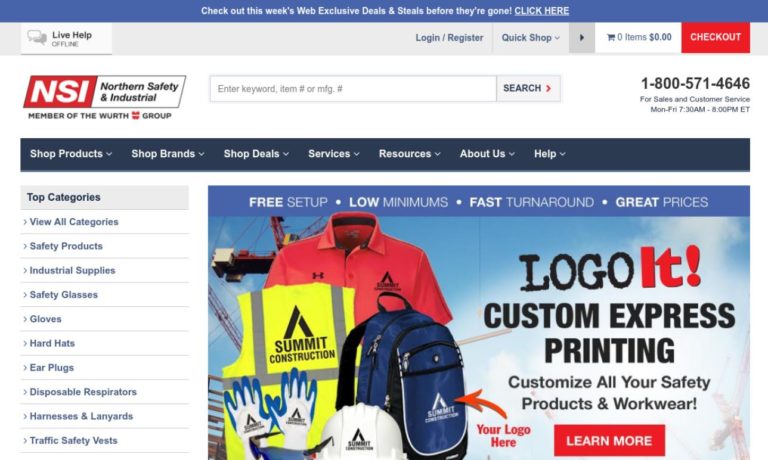Click the dark arrow beside Quick Shop
768x460 pixels.
[581, 37]
